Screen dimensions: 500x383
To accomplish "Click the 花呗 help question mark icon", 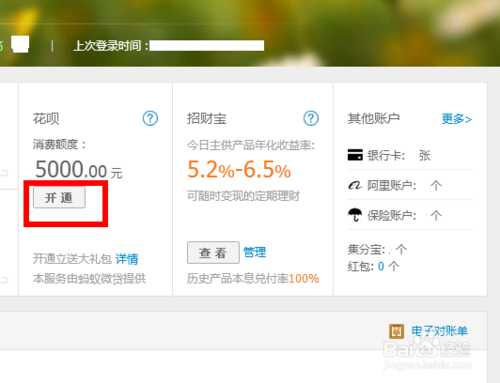I will (x=150, y=118).
